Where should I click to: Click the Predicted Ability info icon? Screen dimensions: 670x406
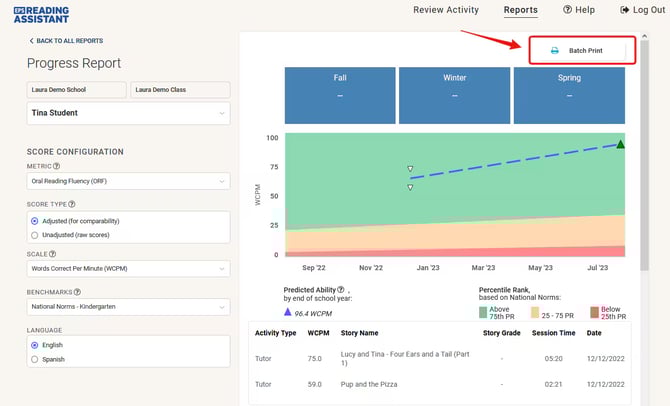click(341, 289)
